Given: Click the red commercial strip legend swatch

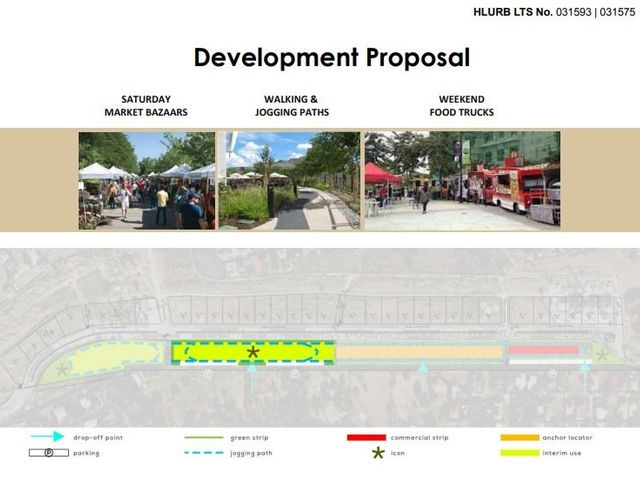Looking at the screenshot, I should coord(366,438).
